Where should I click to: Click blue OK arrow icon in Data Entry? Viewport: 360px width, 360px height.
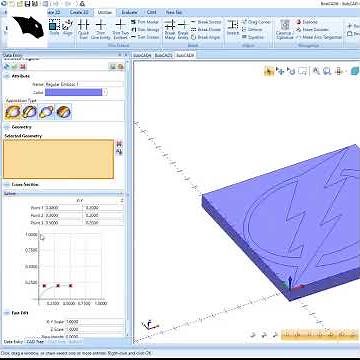click(7, 67)
